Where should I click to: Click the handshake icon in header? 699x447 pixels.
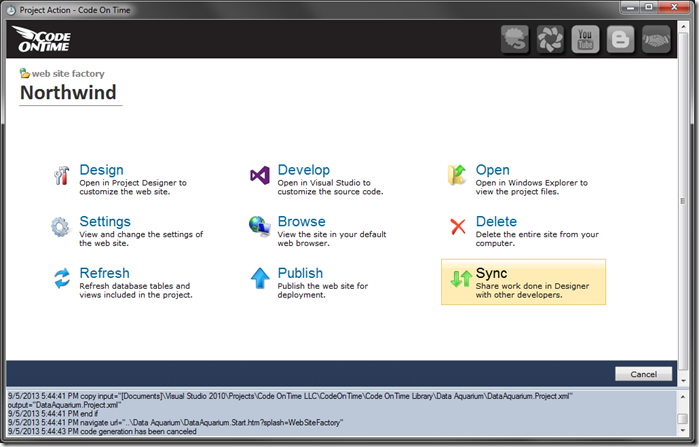tap(656, 39)
